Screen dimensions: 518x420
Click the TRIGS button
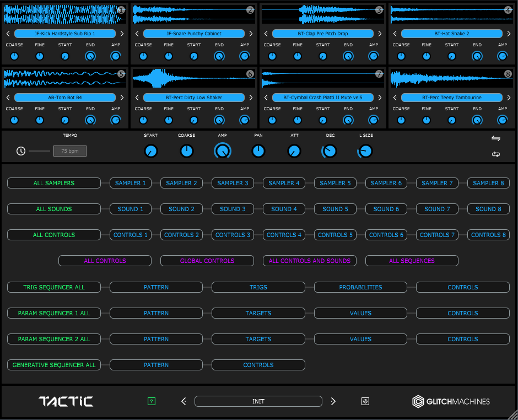tap(258, 287)
